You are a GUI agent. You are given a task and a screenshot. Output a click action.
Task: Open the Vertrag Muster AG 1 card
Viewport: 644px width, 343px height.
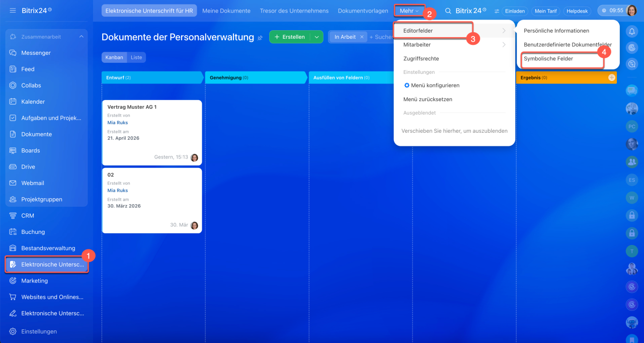click(x=152, y=133)
